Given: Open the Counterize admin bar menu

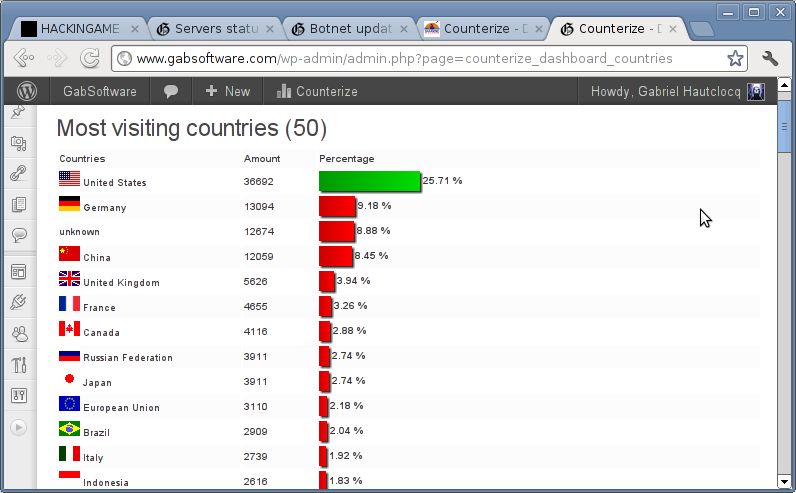Looking at the screenshot, I should point(316,91).
